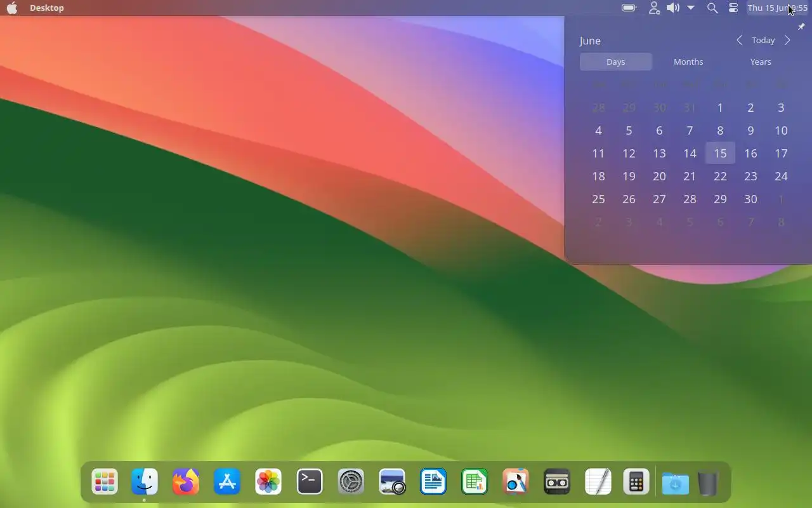This screenshot has width=812, height=508.
Task: Open the text editor notepad icon
Action: [x=598, y=482]
